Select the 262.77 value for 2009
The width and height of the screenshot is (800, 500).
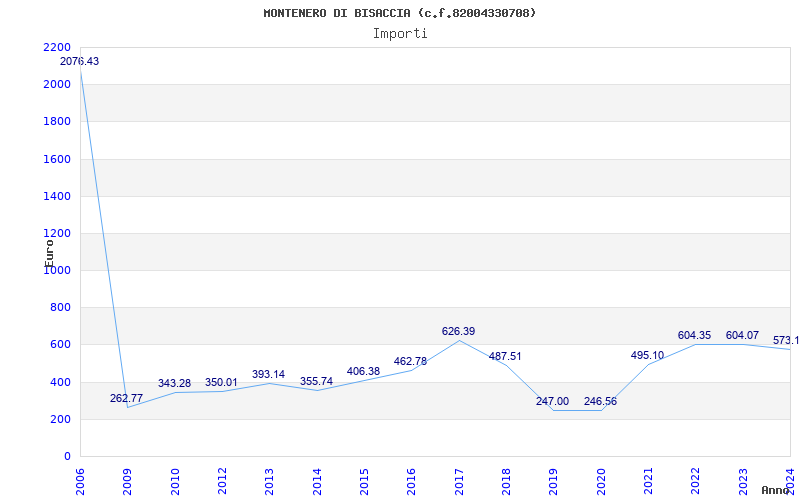click(127, 398)
